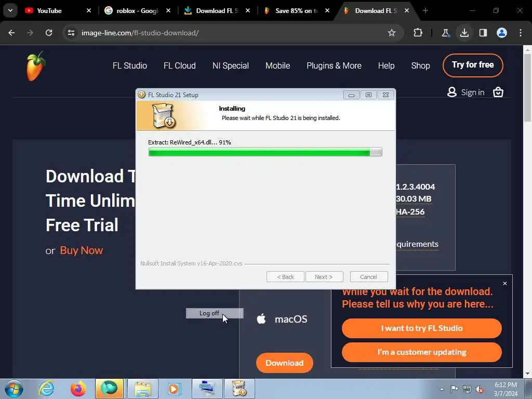This screenshot has height=399, width=532.
Task: Go forward to the next page
Action: coord(30,33)
